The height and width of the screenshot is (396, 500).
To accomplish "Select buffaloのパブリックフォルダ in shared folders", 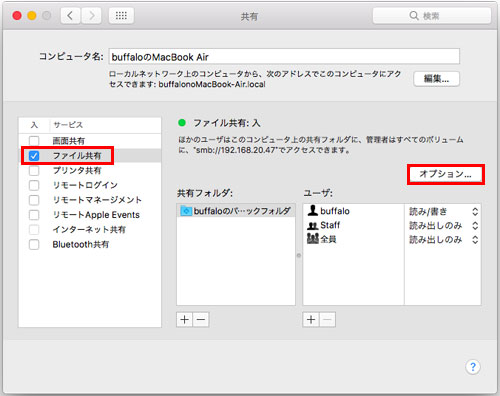I will click(236, 211).
